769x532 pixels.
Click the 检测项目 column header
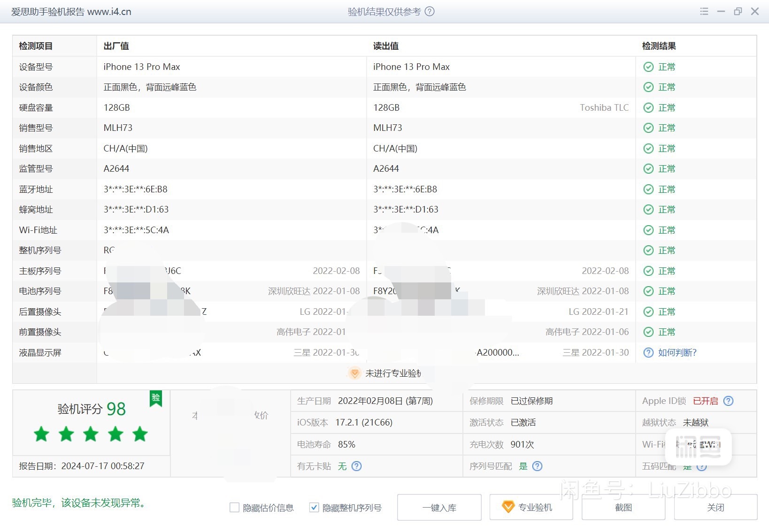click(36, 46)
